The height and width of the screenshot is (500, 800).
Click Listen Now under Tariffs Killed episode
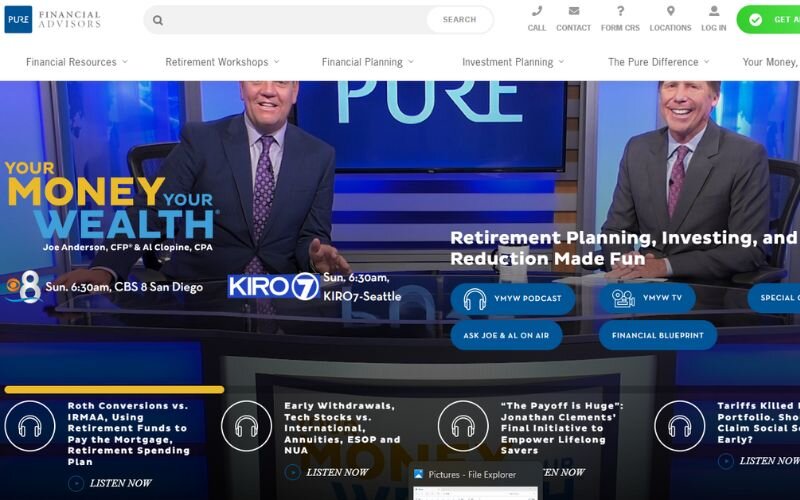point(769,461)
